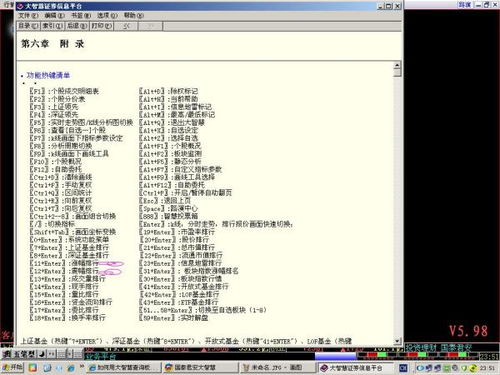This screenshot has height=375, width=500.
Task: Click the >> next topic button
Action: tap(150, 26)
